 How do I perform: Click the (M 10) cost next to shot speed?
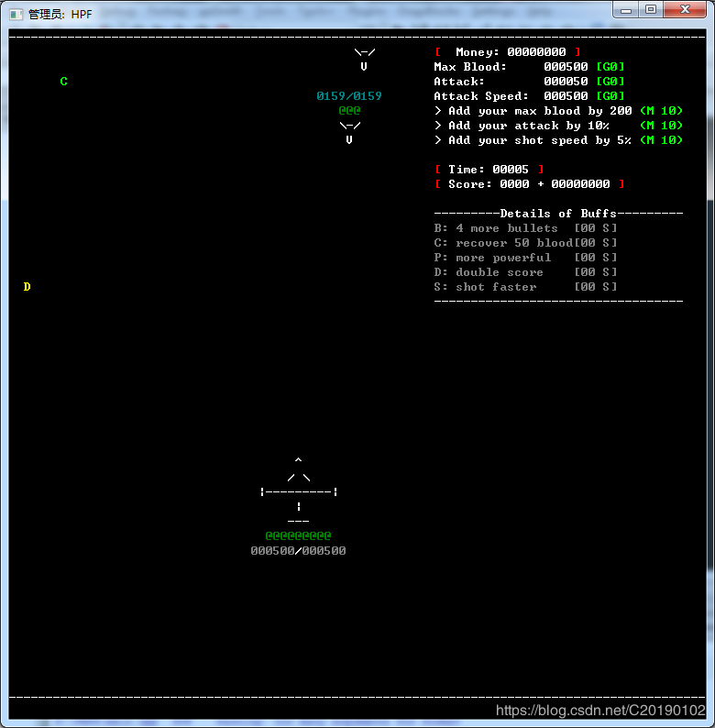[662, 140]
